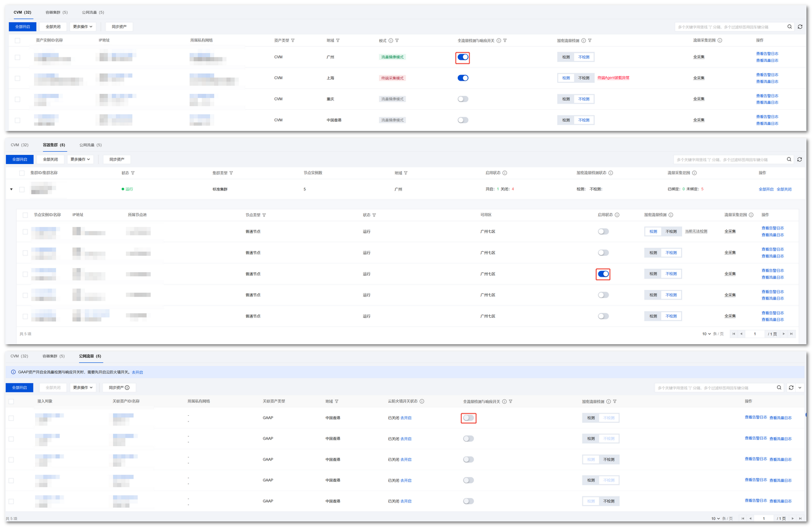The image size is (812, 527).
Task: Click the search icon in public traffic list
Action: pyautogui.click(x=779, y=388)
